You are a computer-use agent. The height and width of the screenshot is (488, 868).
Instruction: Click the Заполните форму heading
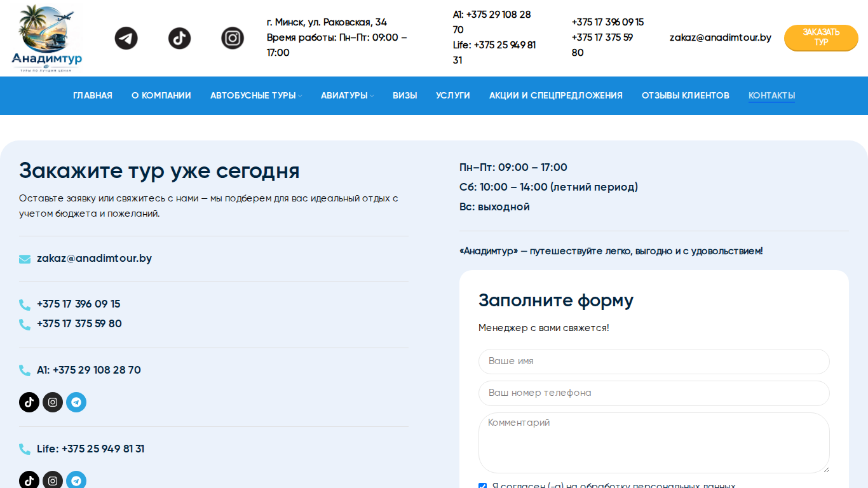pyautogui.click(x=556, y=301)
